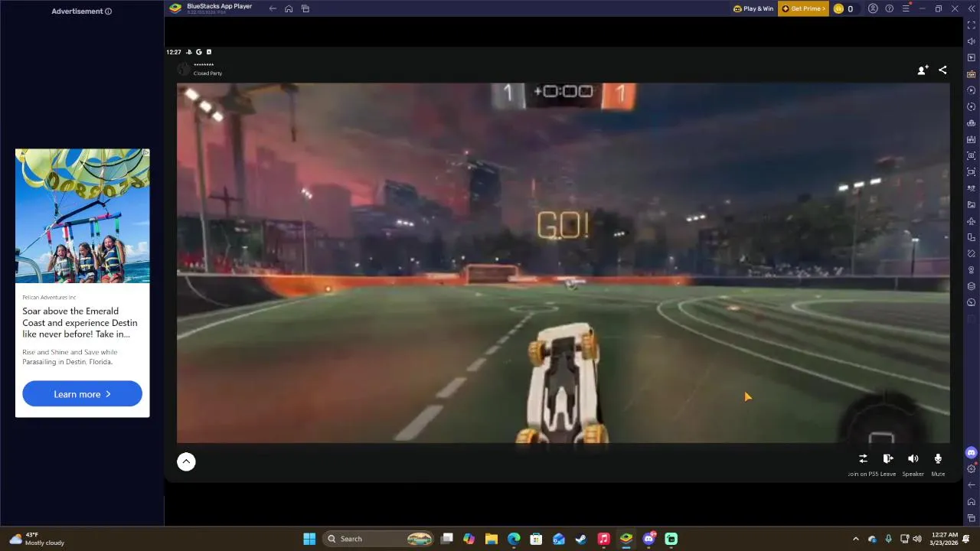Screen dimensions: 980x551
Task: Open Microsoft Store on the taskbar
Action: (537, 539)
